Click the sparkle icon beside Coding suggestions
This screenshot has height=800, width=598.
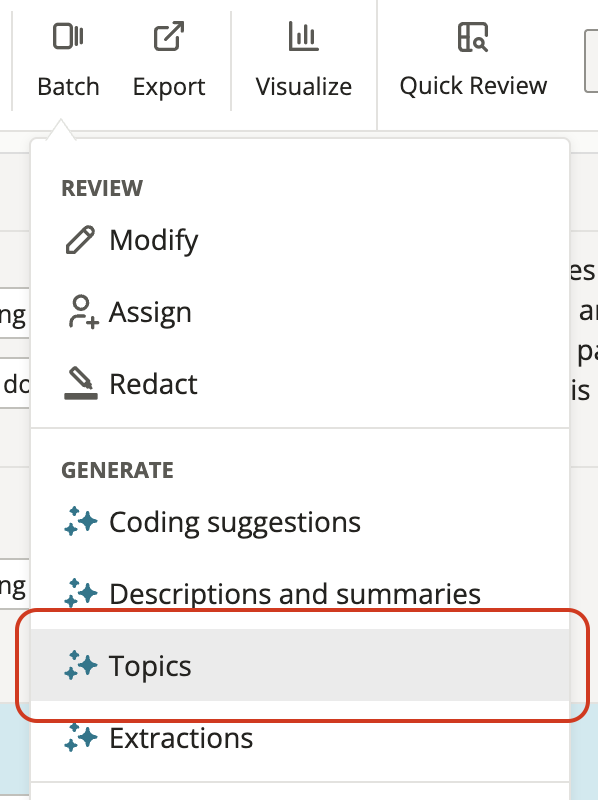(x=81, y=521)
